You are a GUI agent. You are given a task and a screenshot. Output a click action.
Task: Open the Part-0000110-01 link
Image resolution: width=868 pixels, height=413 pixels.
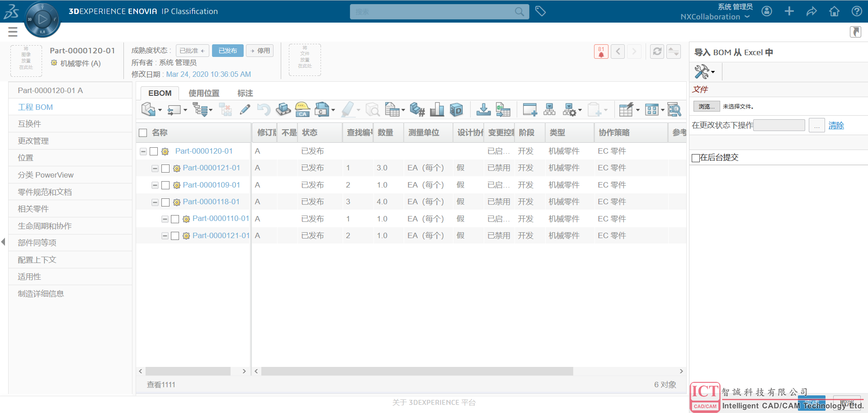pos(221,219)
